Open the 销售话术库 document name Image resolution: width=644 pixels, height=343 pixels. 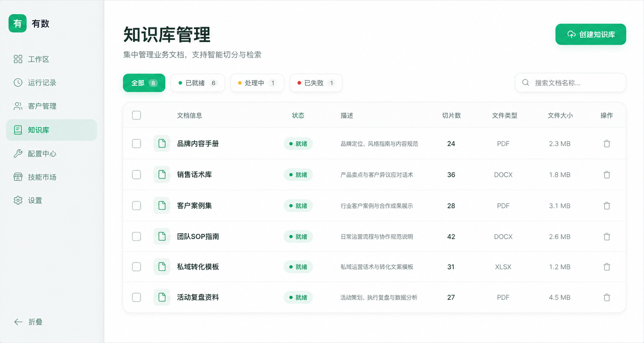[194, 175]
